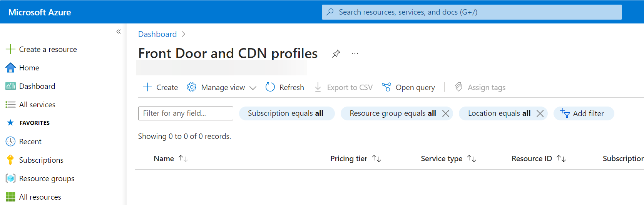This screenshot has width=644, height=205.
Task: Click the Assign tags tag icon
Action: point(458,87)
